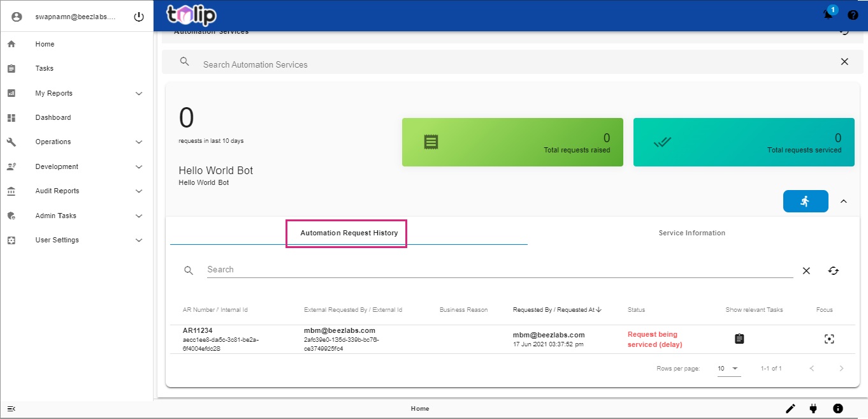Sort by Status column header
The width and height of the screenshot is (868, 419).
click(x=636, y=310)
